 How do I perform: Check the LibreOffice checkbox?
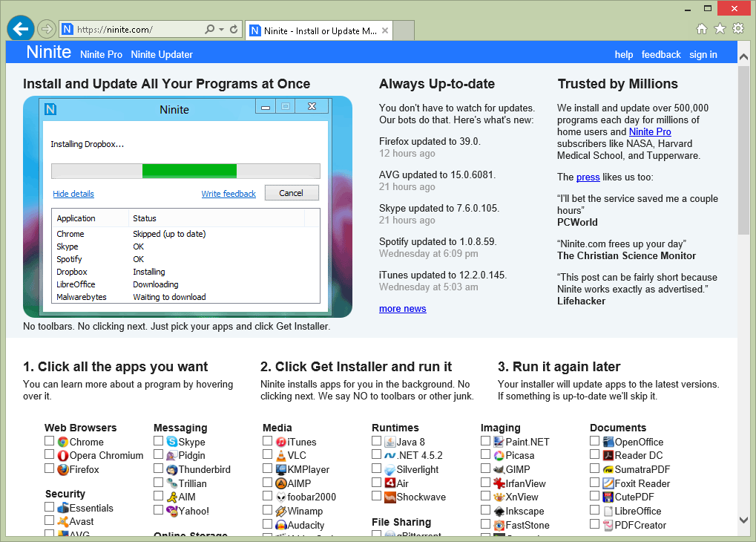(594, 509)
